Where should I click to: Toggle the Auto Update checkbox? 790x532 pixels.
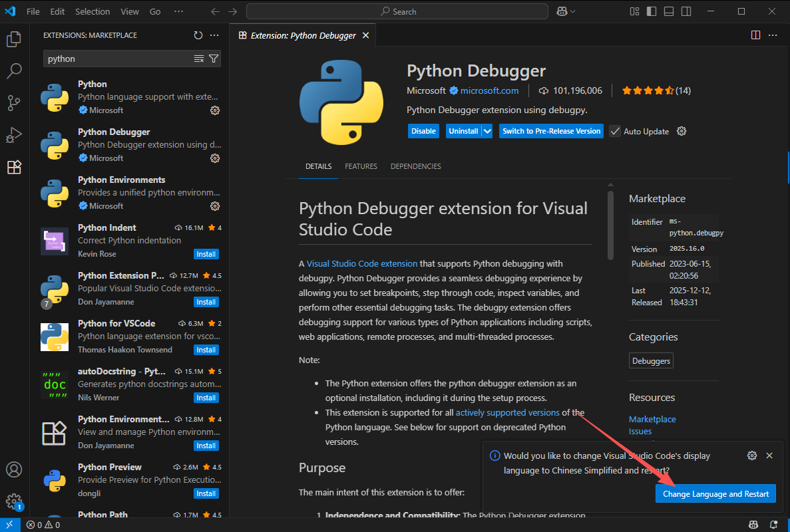coord(615,131)
